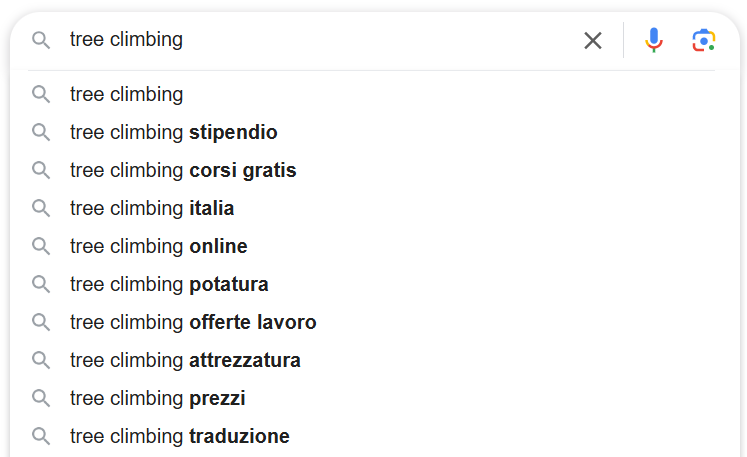Open Google Lens image search icon
Screen dimensions: 747x457
point(704,40)
